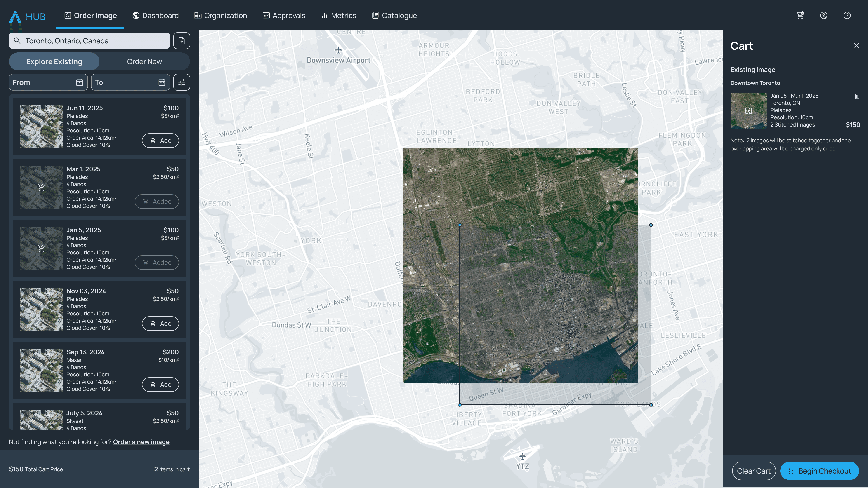Toggle the Added button for Mar 1, 2025
Image resolution: width=868 pixels, height=488 pixels.
(157, 201)
